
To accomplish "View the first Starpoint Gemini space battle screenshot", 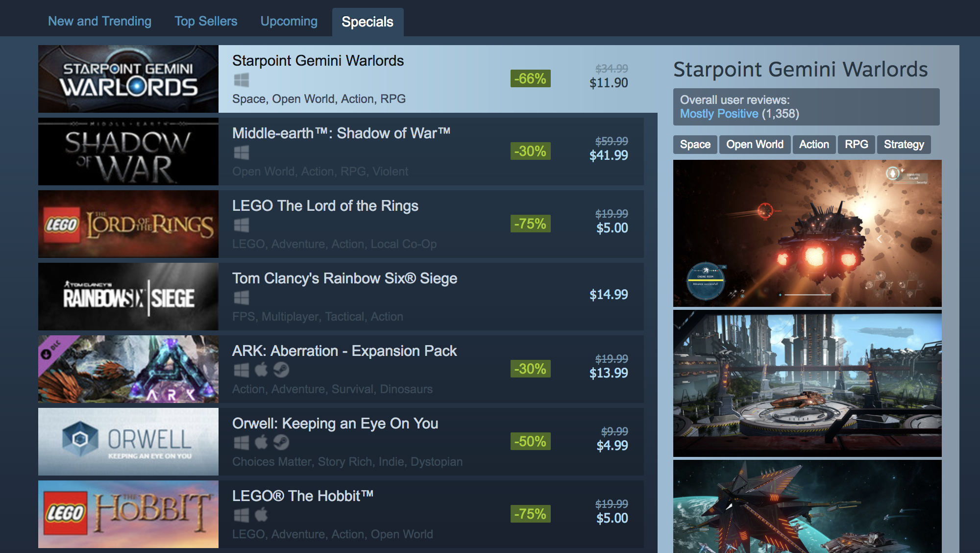I will (x=807, y=233).
